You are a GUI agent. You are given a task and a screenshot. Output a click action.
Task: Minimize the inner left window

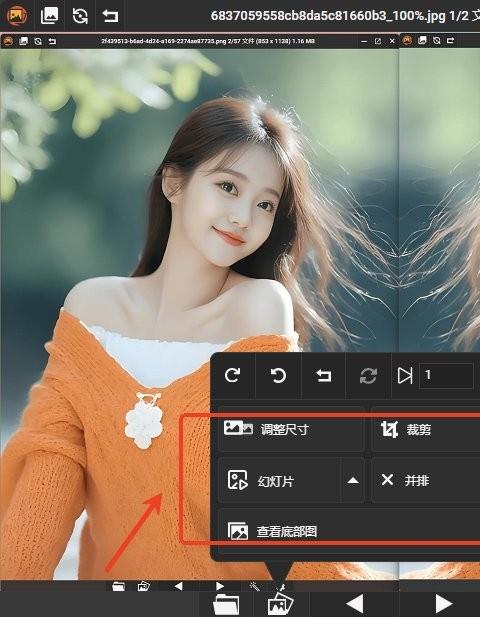click(x=364, y=41)
